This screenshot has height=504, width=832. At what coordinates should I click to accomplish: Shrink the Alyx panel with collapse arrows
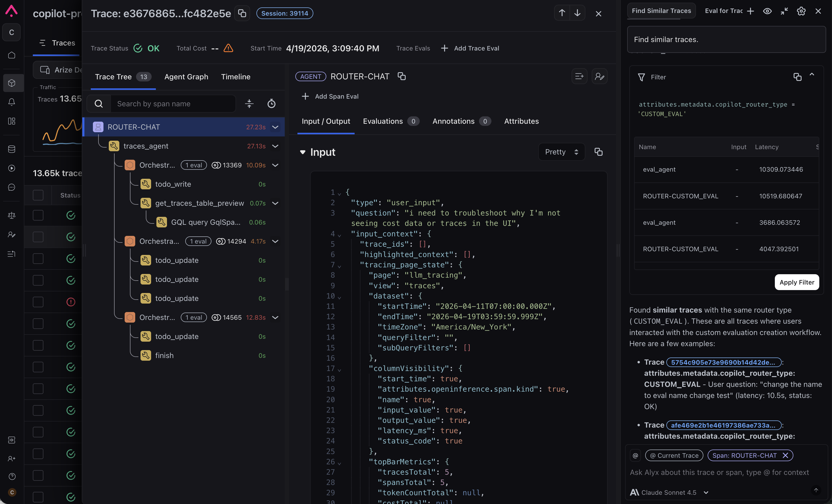tap(784, 11)
